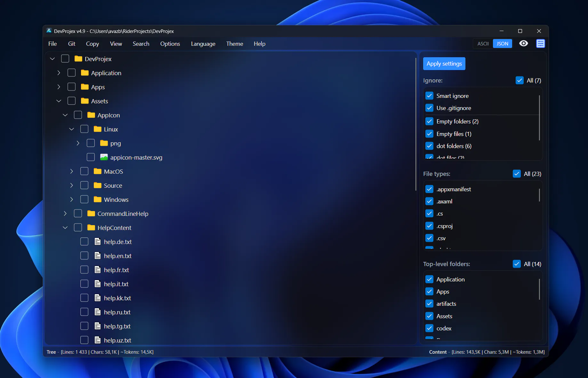Viewport: 588px width, 378px height.
Task: Open the Copy menu
Action: click(x=92, y=43)
